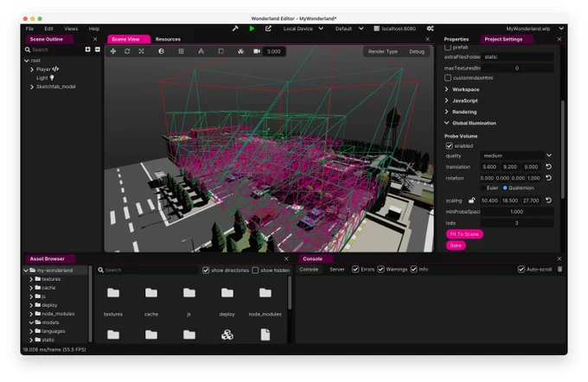Open the cubes project file in Asset Browser
Image resolution: width=588 pixels, height=382 pixels.
tap(227, 334)
